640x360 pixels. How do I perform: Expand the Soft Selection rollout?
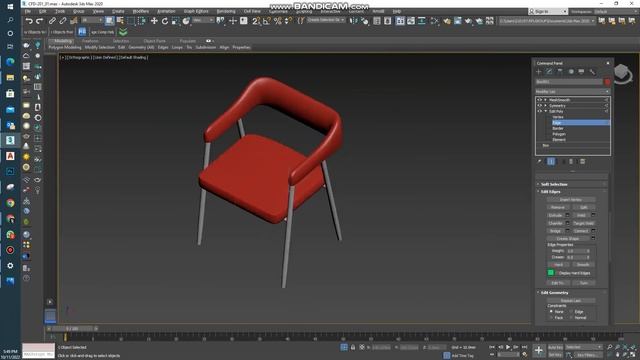[x=571, y=184]
